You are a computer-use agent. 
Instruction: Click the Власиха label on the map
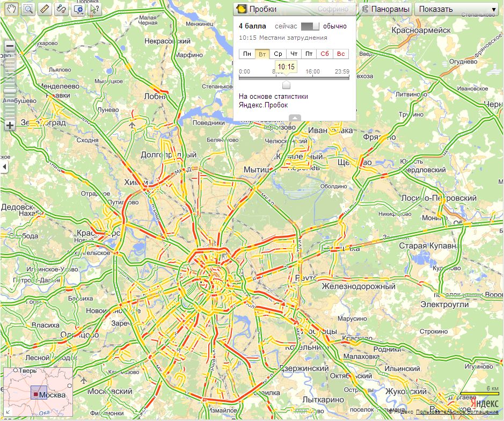pyautogui.click(x=45, y=325)
